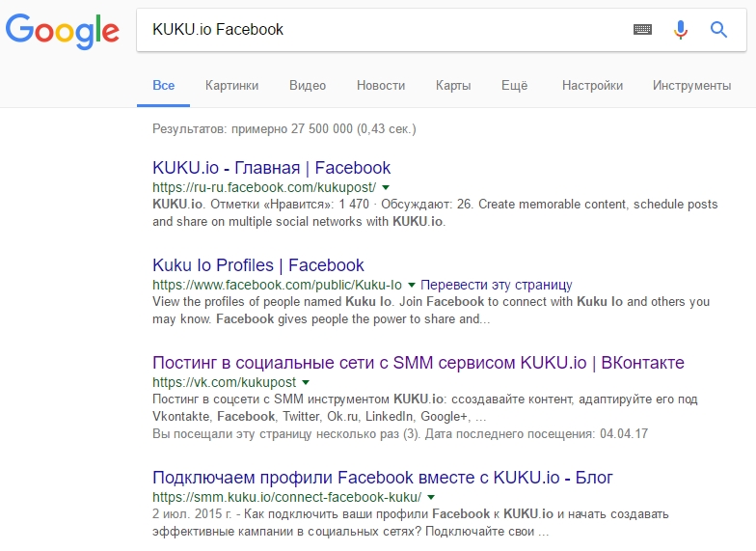The image size is (756, 551).
Task: Open the on-screen keyboard icon
Action: click(642, 30)
